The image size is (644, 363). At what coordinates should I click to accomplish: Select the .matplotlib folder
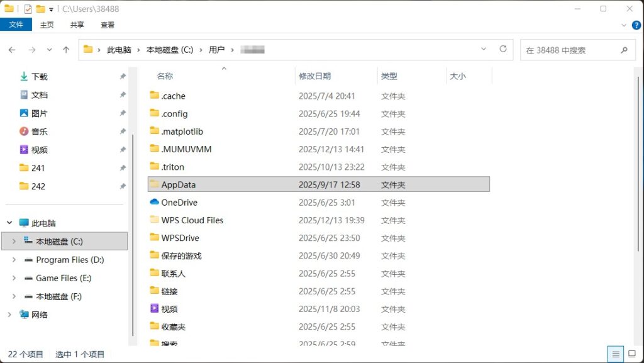tap(182, 131)
